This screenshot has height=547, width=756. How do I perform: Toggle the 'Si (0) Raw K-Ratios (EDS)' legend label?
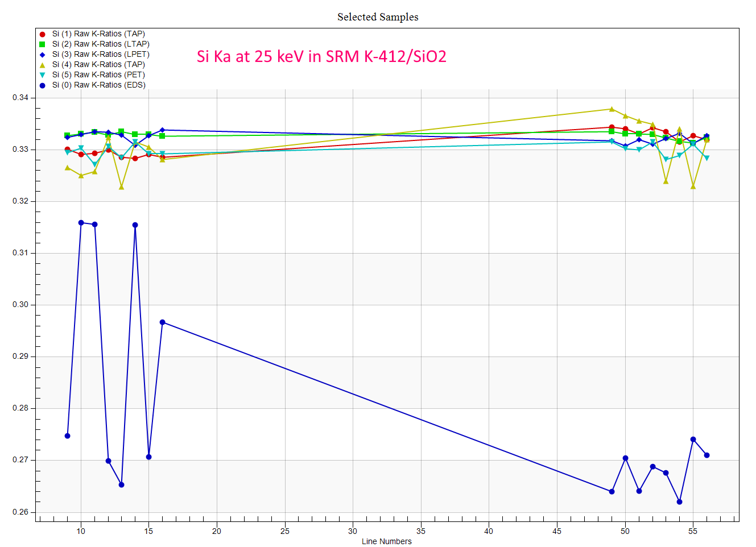click(x=99, y=85)
